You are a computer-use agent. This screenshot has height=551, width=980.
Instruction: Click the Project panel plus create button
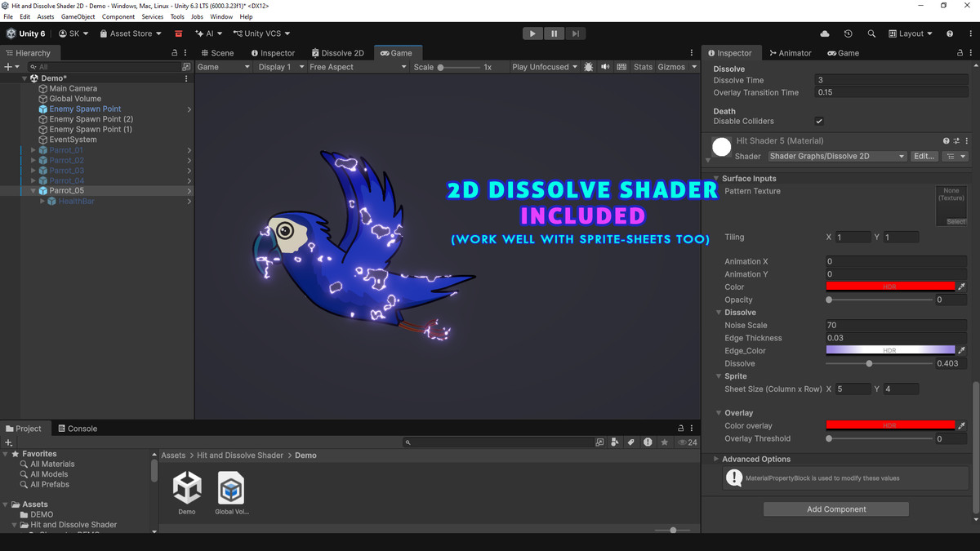click(x=8, y=442)
